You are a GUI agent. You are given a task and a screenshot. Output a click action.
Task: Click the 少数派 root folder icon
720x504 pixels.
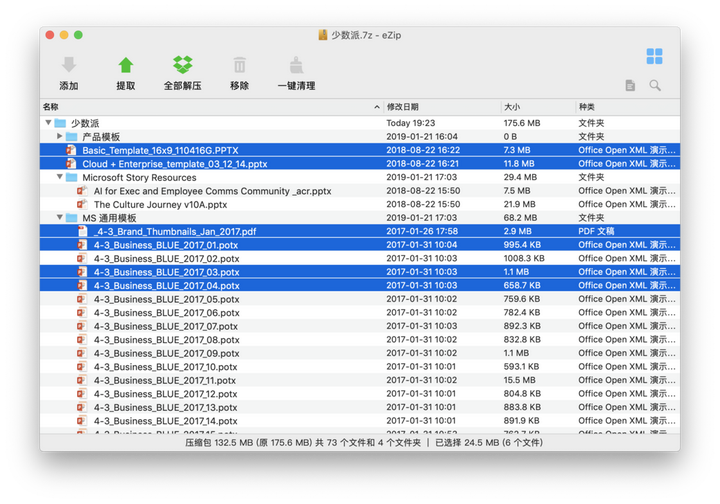pyautogui.click(x=60, y=123)
